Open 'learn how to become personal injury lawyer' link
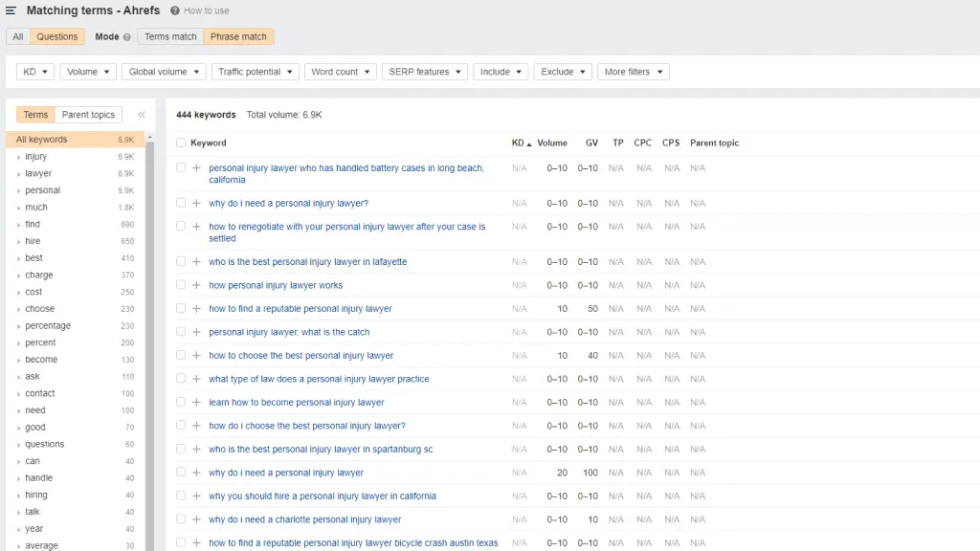The image size is (980, 551). pos(297,403)
